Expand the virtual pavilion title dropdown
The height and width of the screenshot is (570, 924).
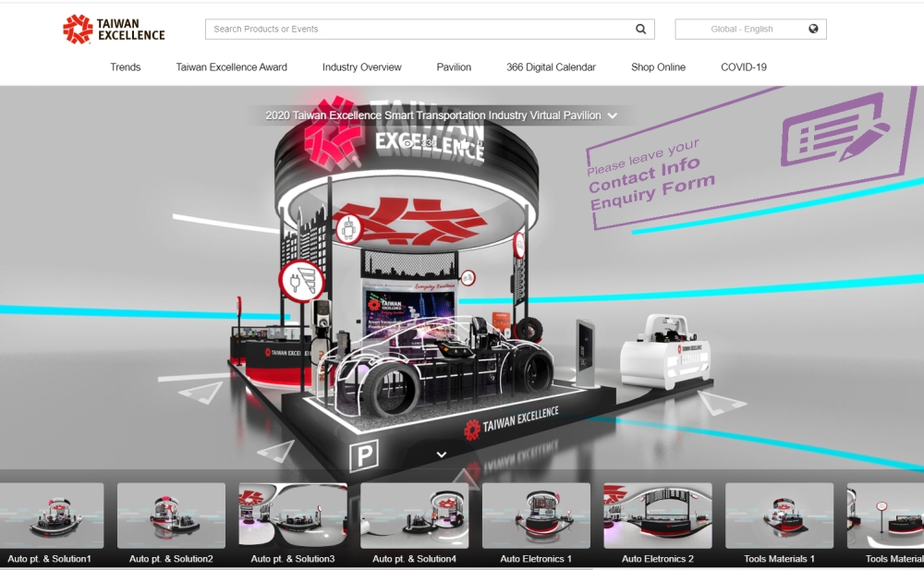tap(612, 115)
